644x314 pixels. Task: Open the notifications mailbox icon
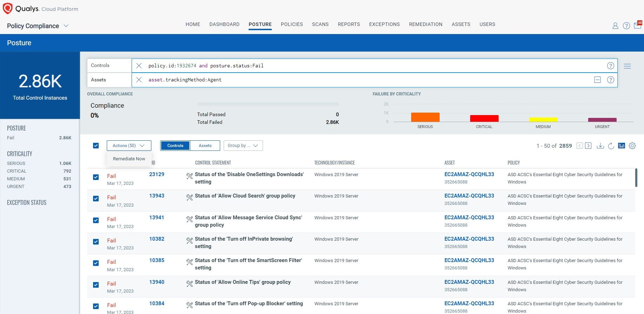637,25
